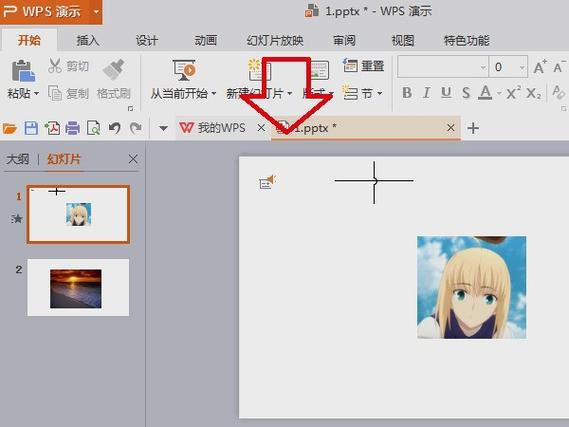This screenshot has width=569, height=427.
Task: Toggle subscript formatting
Action: point(533,94)
